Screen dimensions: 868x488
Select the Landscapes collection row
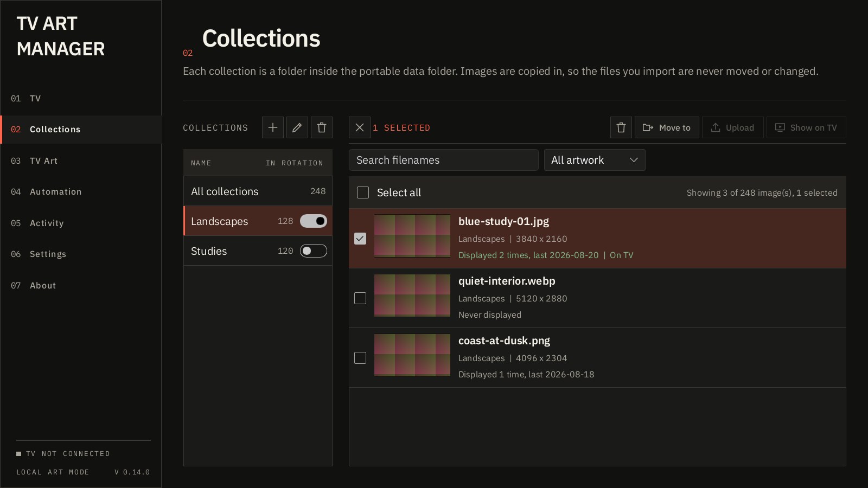click(x=258, y=221)
